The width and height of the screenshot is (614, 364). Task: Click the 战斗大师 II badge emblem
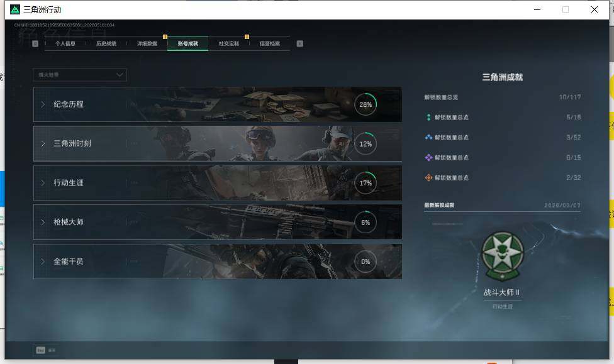click(x=503, y=256)
